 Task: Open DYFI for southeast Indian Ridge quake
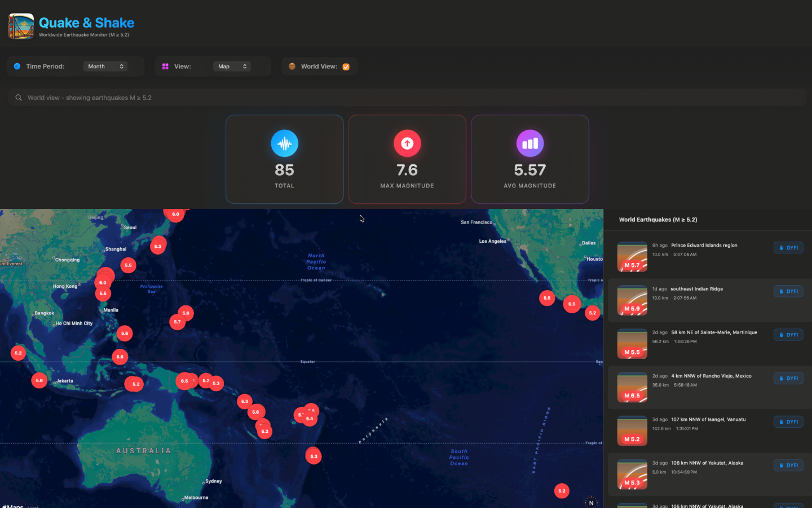tap(788, 291)
